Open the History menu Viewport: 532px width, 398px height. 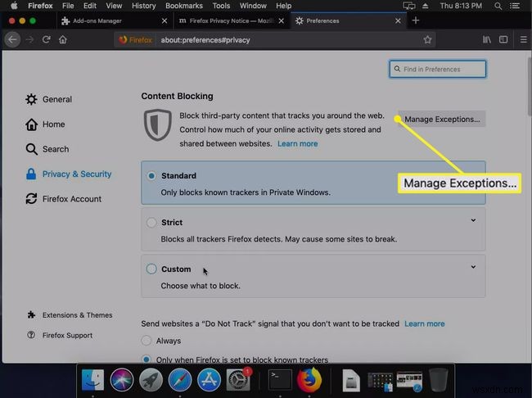pos(143,6)
